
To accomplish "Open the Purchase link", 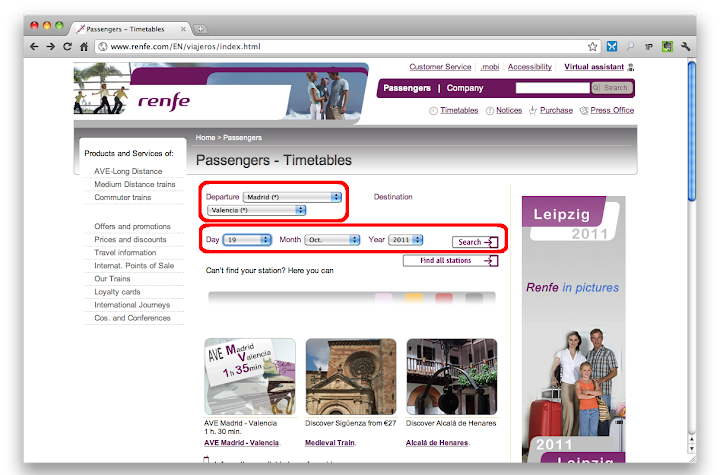I will [x=556, y=110].
